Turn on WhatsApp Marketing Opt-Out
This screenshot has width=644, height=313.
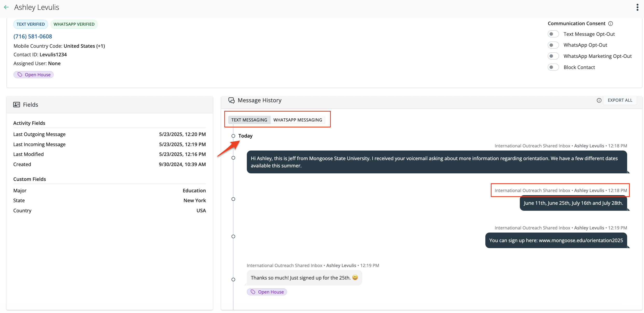pos(553,56)
